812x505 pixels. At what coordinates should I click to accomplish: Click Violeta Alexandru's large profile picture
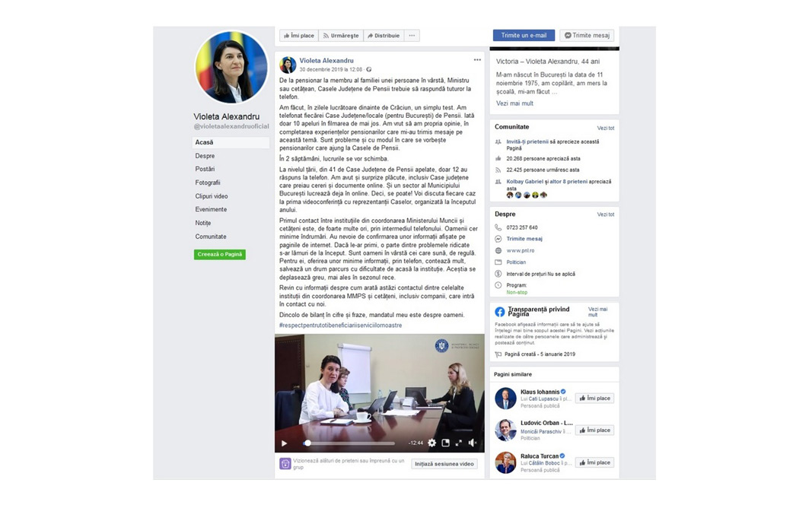tap(231, 67)
